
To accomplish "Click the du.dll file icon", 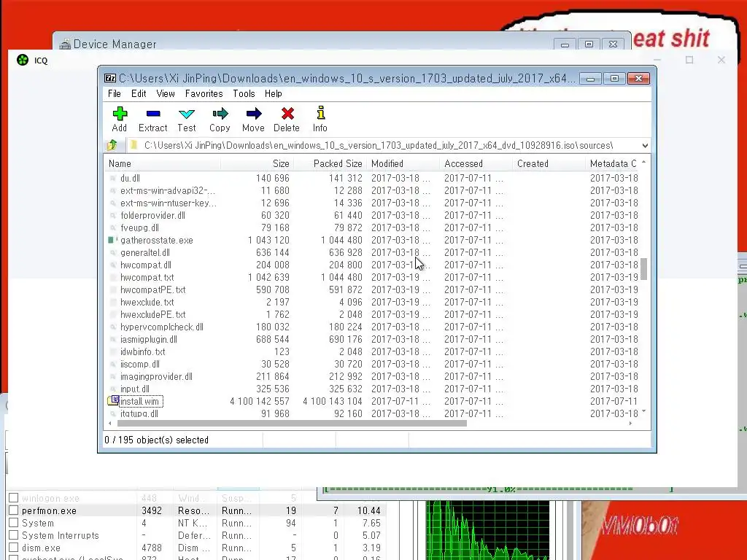I will coord(113,178).
